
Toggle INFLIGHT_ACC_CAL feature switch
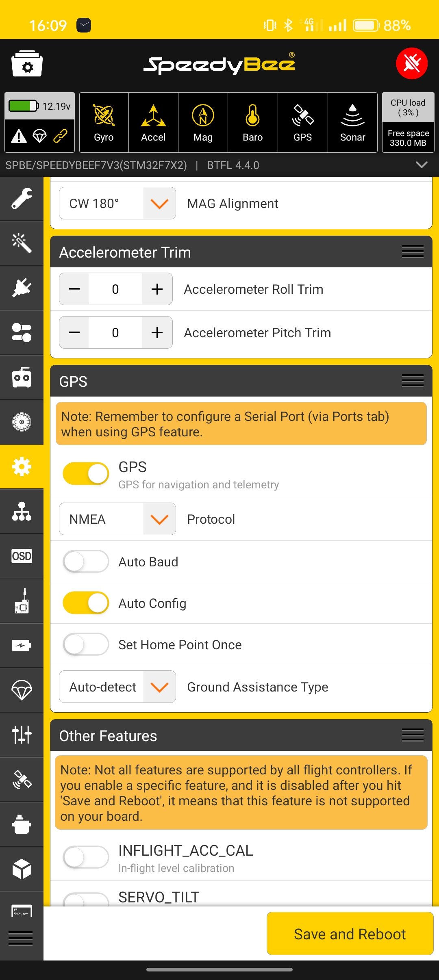(86, 857)
